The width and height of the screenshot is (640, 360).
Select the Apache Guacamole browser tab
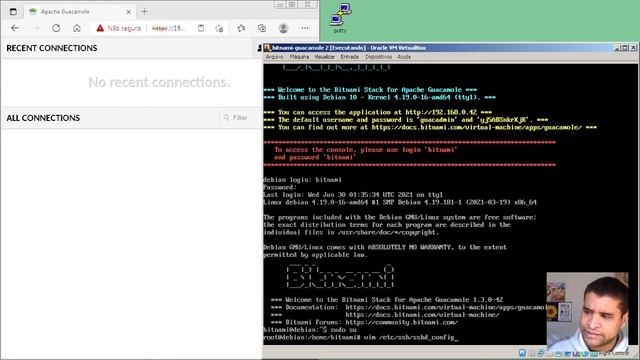tap(80, 12)
